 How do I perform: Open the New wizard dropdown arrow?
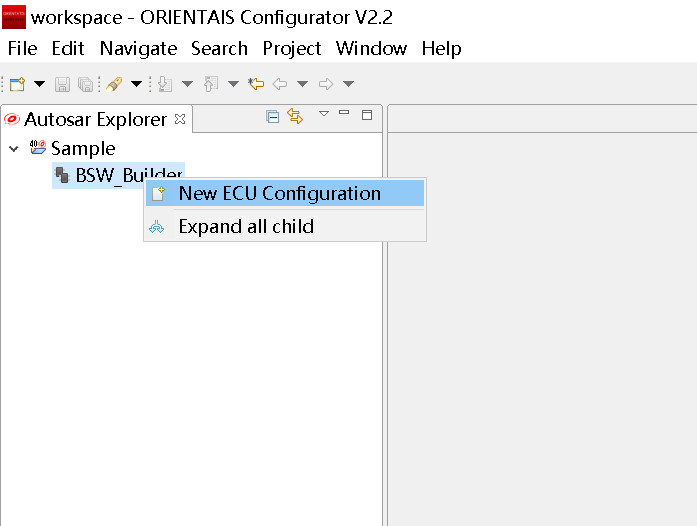(39, 84)
